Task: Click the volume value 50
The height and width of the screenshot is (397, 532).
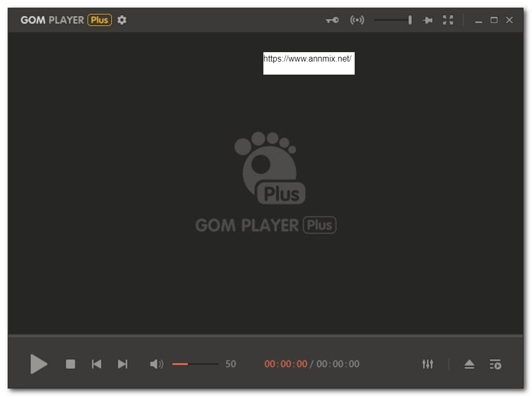Action: 231,364
